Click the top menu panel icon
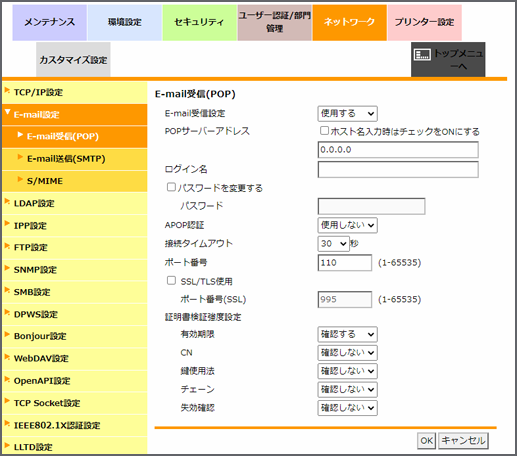 point(422,54)
